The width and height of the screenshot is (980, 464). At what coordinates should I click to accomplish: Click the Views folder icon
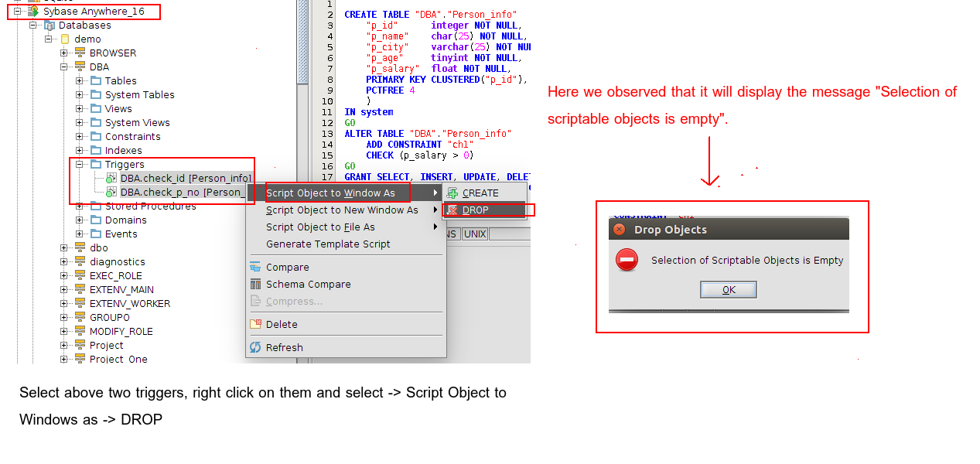point(96,109)
